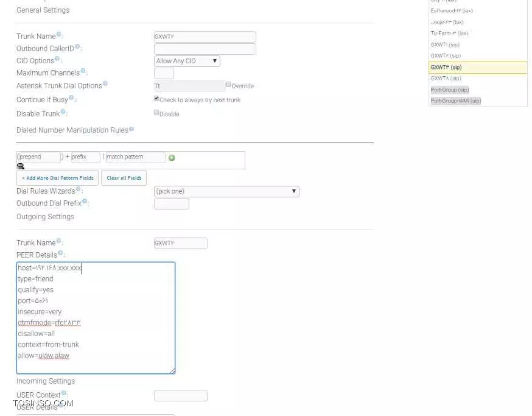The width and height of the screenshot is (532, 416).
Task: Open the Port-Group trunk ending in Mi (sip)
Action: coord(456,101)
